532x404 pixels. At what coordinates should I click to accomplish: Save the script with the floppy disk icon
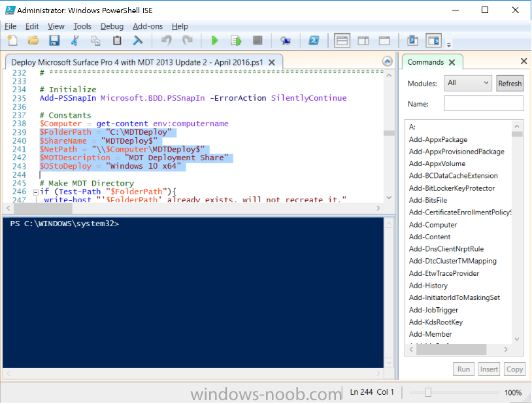54,41
